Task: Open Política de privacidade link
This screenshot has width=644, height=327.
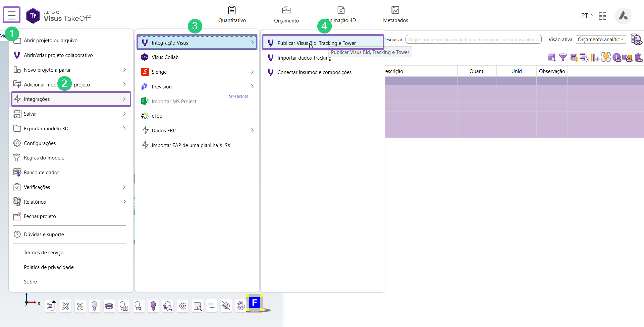Action: tap(49, 267)
